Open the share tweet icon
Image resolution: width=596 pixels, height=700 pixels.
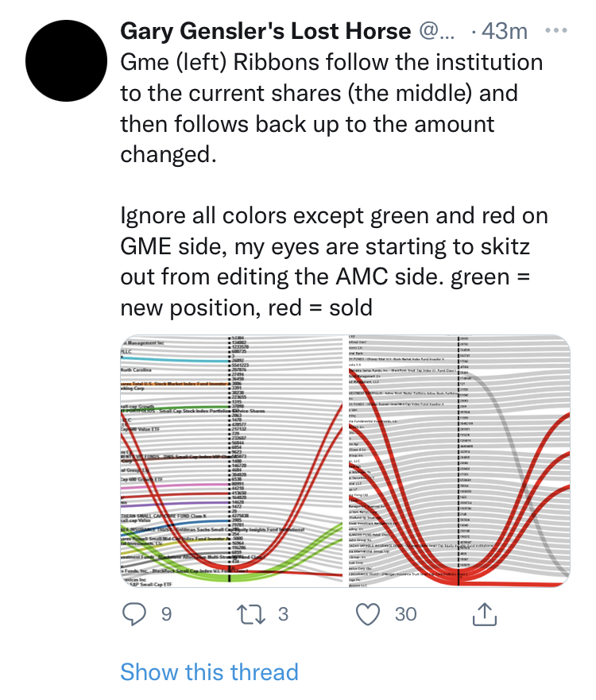point(485,613)
